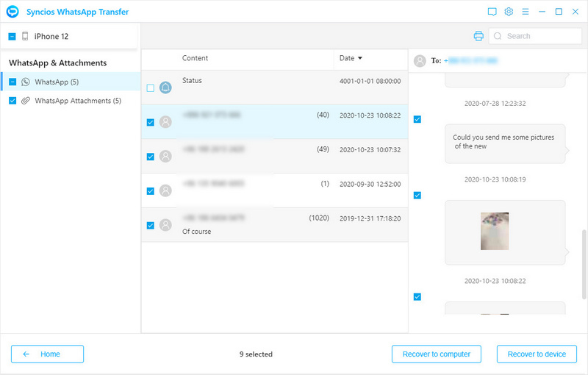
Task: Select WhatsApp Attachments (5) in the sidebar
Action: [x=71, y=101]
